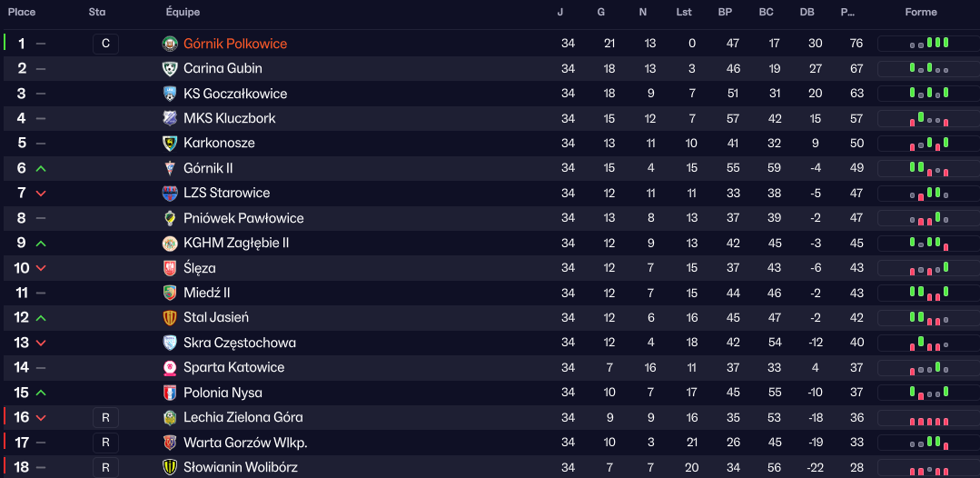Viewport: 980px width, 478px height.
Task: Click Górnik Polkowice's form indicator bars
Action: click(x=928, y=44)
